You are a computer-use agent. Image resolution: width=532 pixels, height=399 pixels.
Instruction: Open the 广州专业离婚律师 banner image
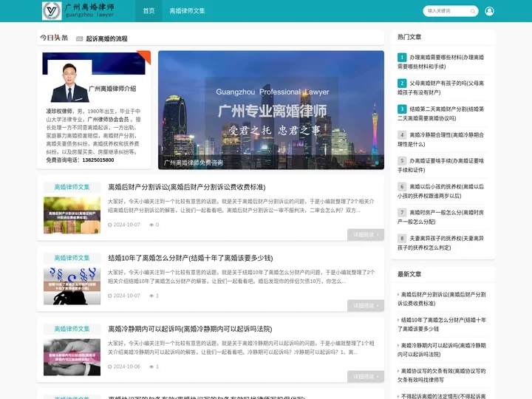coord(271,110)
